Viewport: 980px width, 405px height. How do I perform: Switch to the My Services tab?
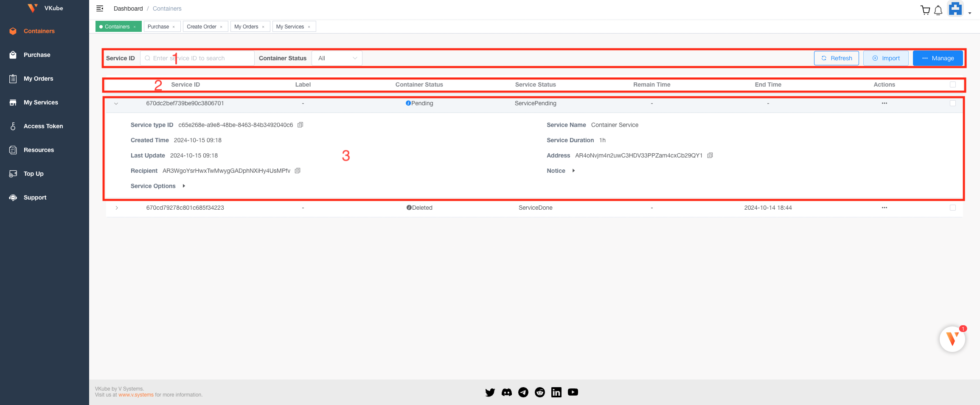click(x=290, y=26)
